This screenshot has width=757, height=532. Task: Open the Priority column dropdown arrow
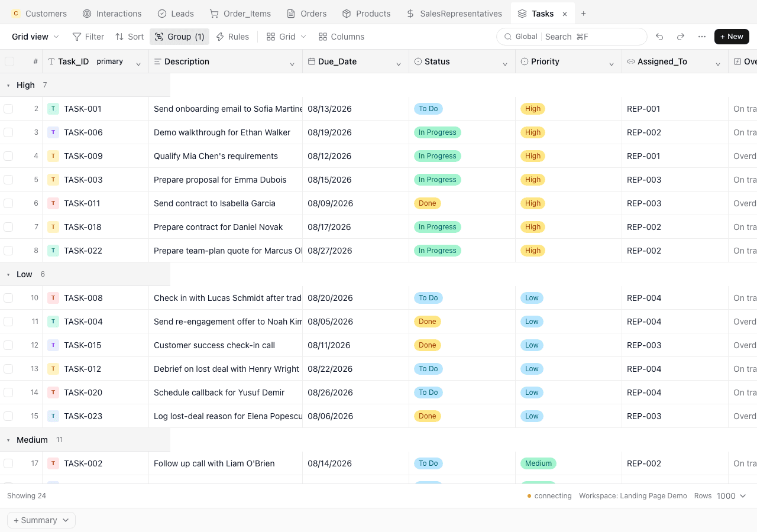point(612,64)
